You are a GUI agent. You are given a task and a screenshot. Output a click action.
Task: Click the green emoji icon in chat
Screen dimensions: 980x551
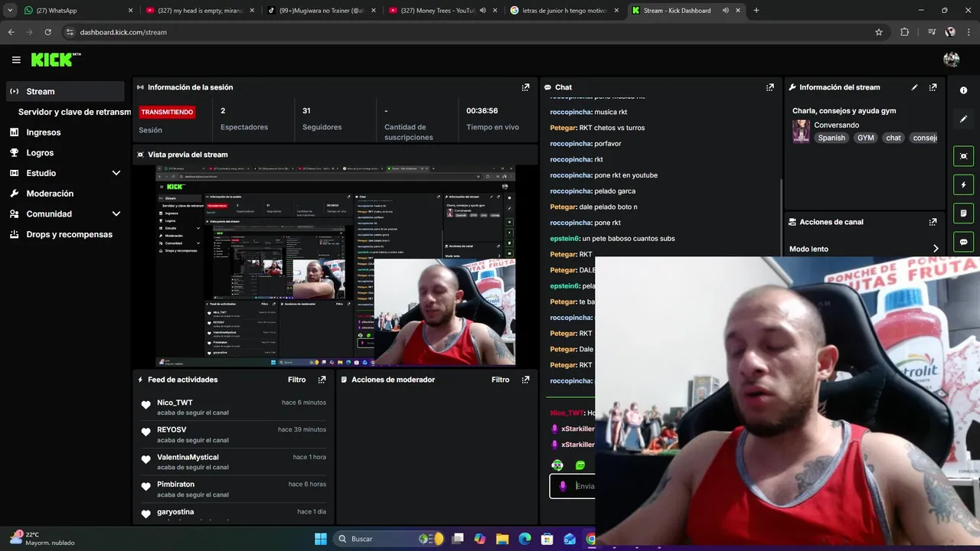(580, 465)
